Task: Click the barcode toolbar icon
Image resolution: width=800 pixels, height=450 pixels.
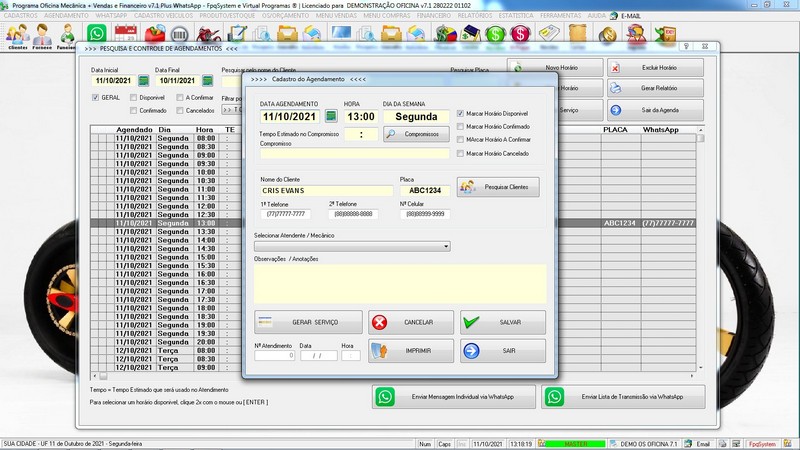Action: [179, 34]
